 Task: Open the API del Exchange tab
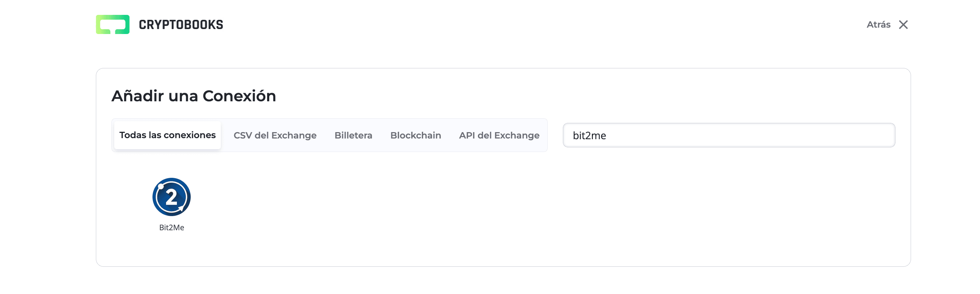point(499,135)
